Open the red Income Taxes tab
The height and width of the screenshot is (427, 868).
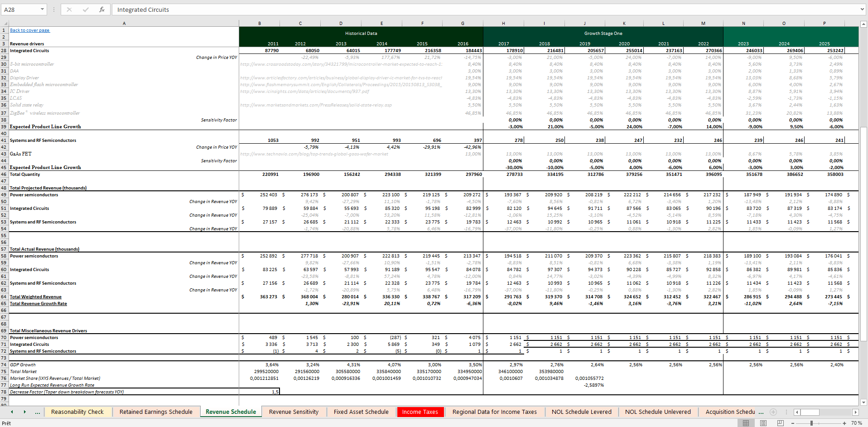[x=420, y=412]
